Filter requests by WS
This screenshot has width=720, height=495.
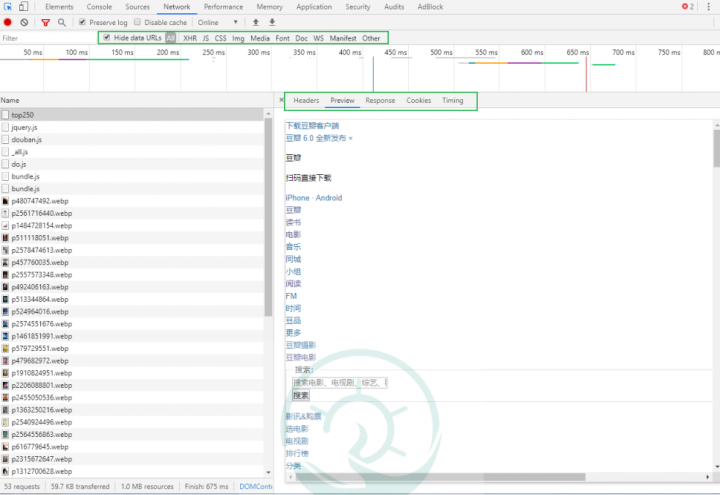tap(318, 38)
